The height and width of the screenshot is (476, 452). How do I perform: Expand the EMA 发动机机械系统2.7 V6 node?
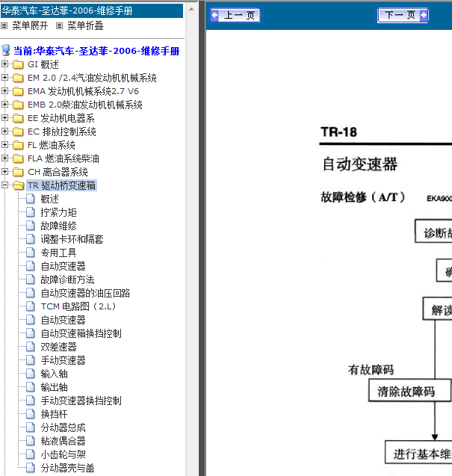[x=4, y=90]
